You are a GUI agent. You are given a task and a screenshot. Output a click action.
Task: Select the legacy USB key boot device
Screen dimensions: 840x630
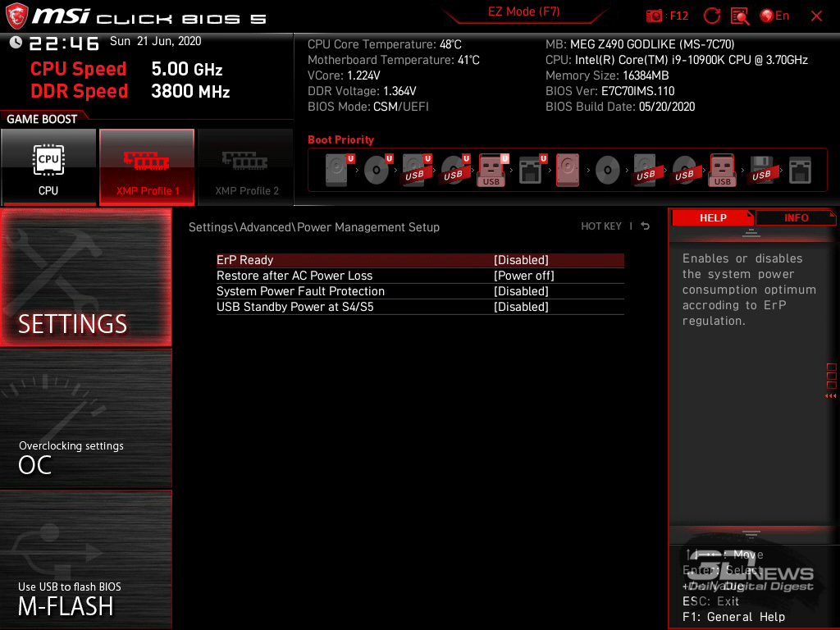[x=722, y=171]
